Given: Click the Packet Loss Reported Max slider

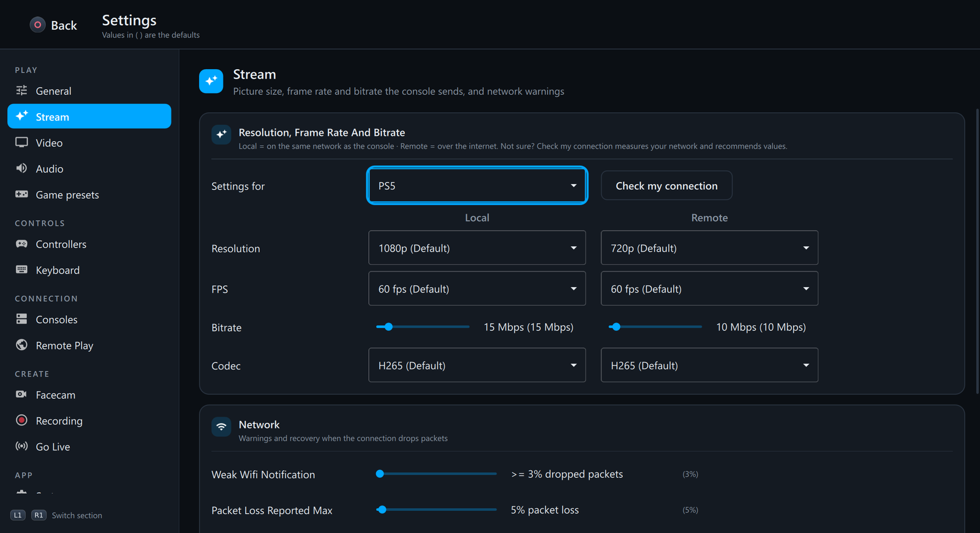Looking at the screenshot, I should [x=436, y=510].
